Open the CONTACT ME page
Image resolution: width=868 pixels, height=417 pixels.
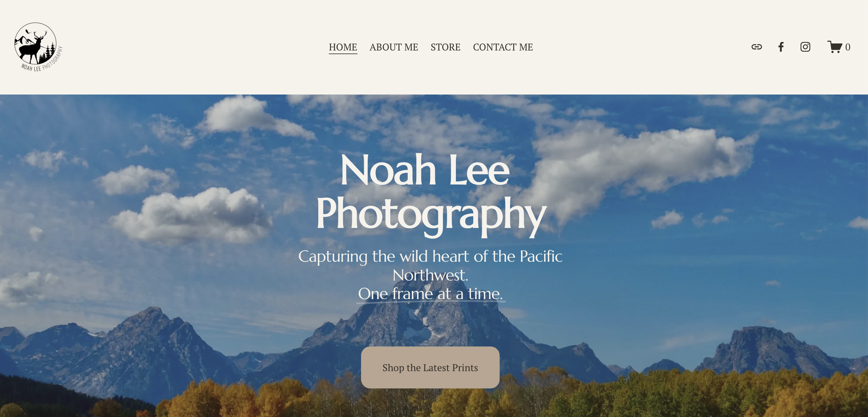click(503, 47)
